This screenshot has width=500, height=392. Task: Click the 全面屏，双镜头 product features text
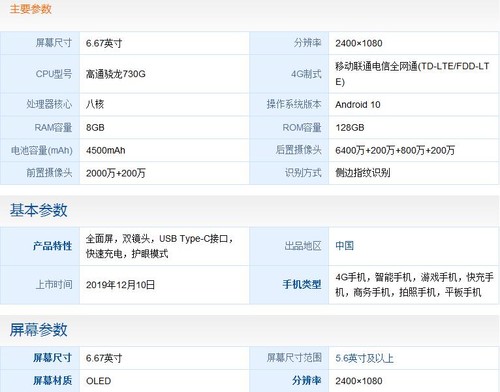(160, 246)
